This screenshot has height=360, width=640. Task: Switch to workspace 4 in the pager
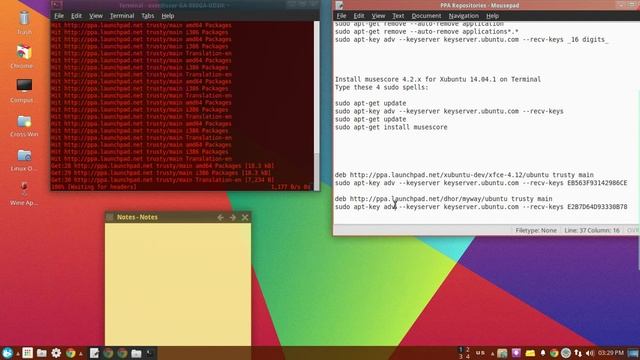(468, 356)
